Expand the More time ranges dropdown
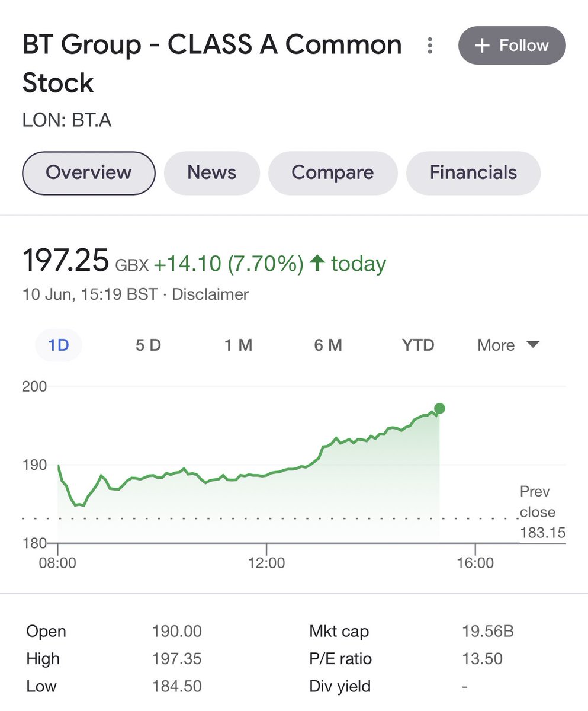 508,345
